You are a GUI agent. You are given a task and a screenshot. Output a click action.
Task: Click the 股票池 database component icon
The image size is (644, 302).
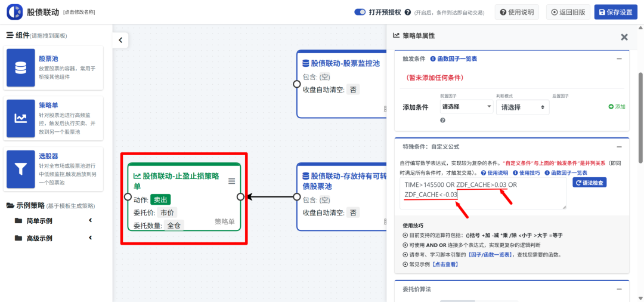tap(21, 68)
